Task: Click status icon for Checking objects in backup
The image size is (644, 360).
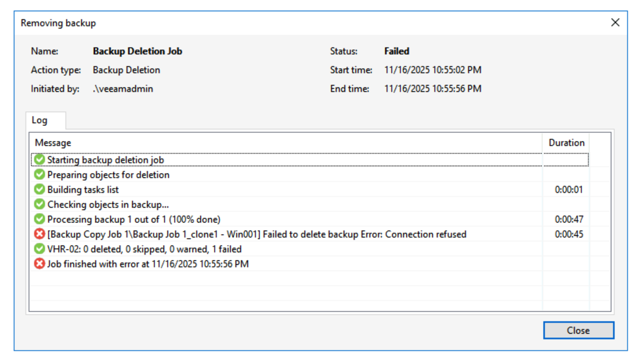Action: point(39,204)
